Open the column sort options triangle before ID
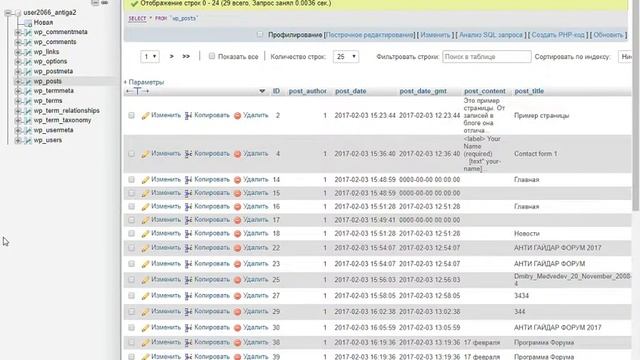 pyautogui.click(x=262, y=91)
